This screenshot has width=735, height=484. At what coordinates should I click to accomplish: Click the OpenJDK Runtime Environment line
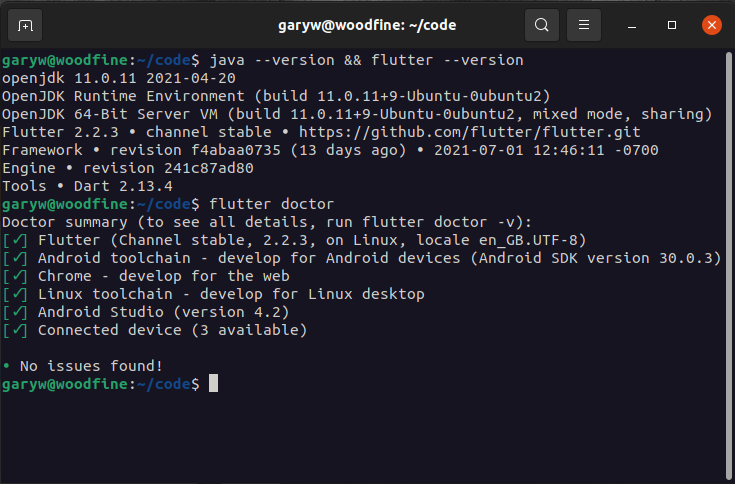coord(276,96)
